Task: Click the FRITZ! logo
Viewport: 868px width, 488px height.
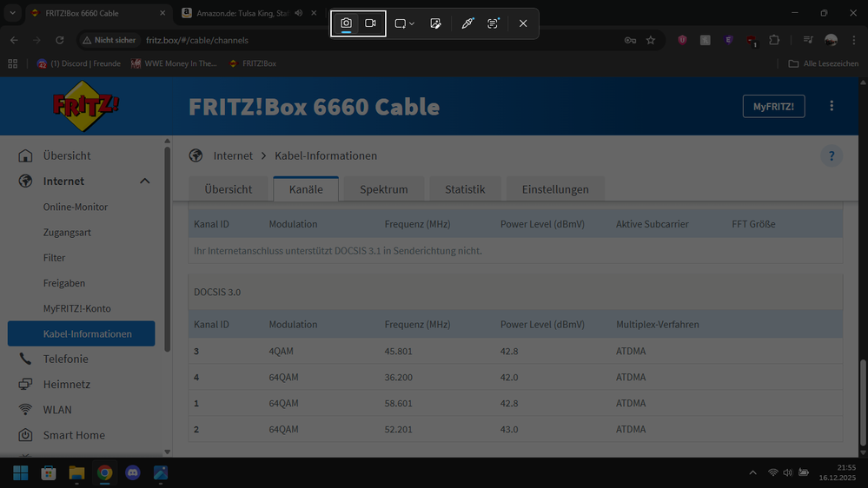Action: tap(84, 106)
